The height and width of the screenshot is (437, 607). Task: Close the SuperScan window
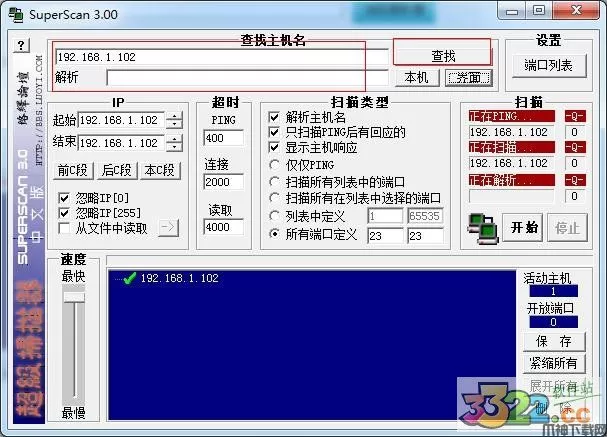point(576,10)
